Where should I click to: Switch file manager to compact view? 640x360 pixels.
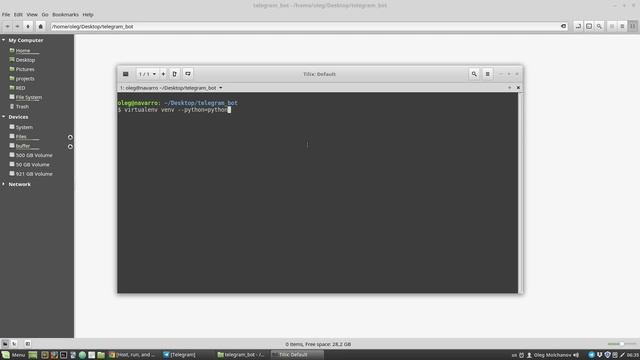[x=633, y=26]
